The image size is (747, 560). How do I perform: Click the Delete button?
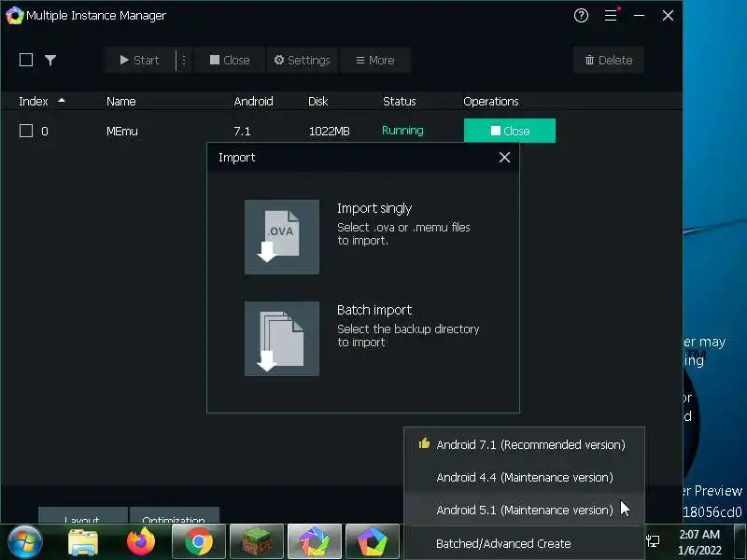point(609,60)
